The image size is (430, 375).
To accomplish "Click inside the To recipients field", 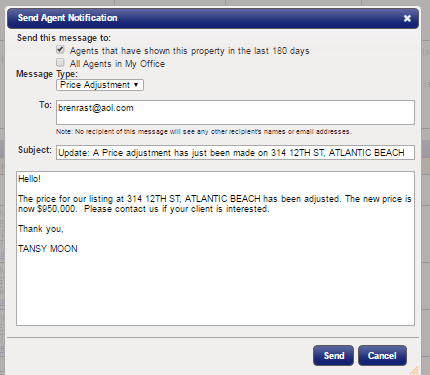I will click(x=235, y=113).
